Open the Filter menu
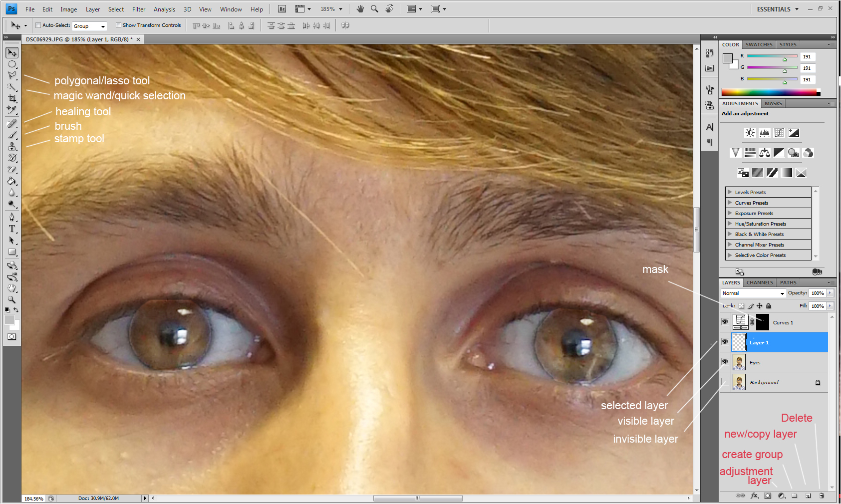Image resolution: width=841 pixels, height=504 pixels. pyautogui.click(x=139, y=9)
